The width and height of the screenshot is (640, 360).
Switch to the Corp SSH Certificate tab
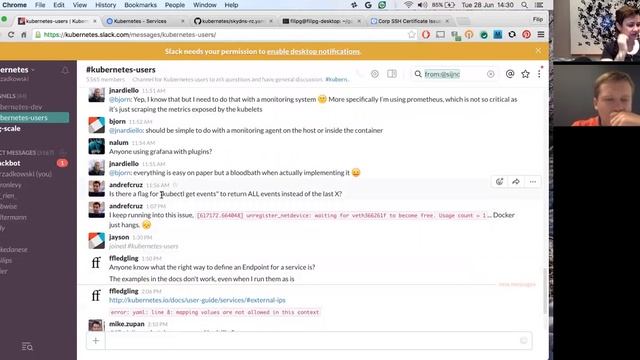(x=409, y=21)
